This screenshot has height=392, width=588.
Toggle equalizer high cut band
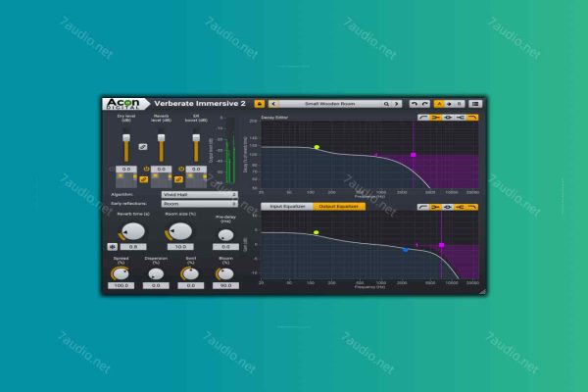point(472,207)
